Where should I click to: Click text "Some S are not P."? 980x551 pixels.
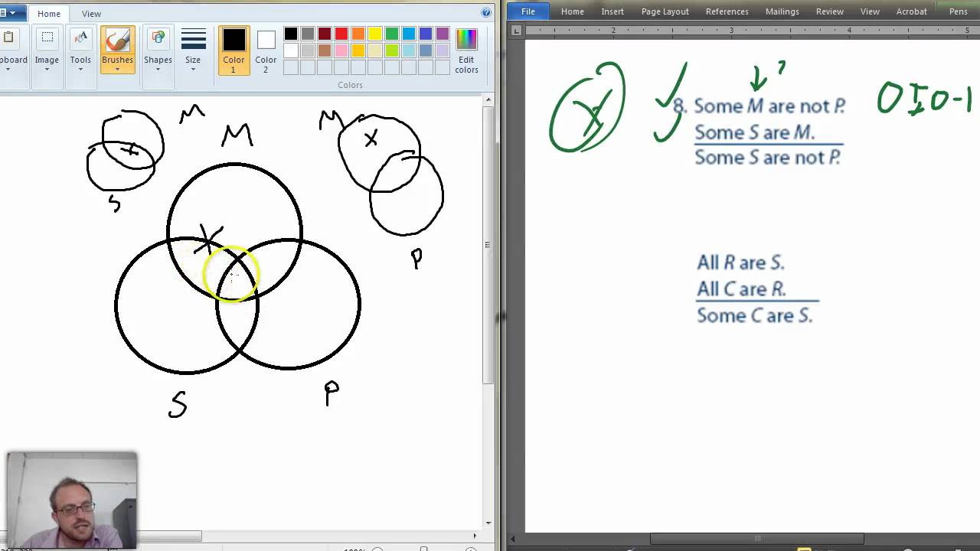(x=767, y=158)
